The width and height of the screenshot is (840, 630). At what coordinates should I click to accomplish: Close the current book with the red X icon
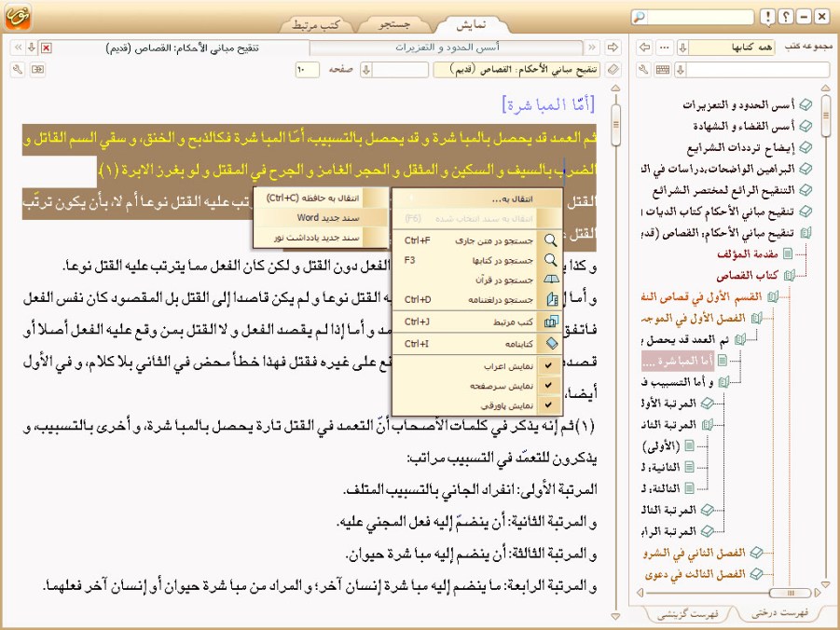point(46,48)
